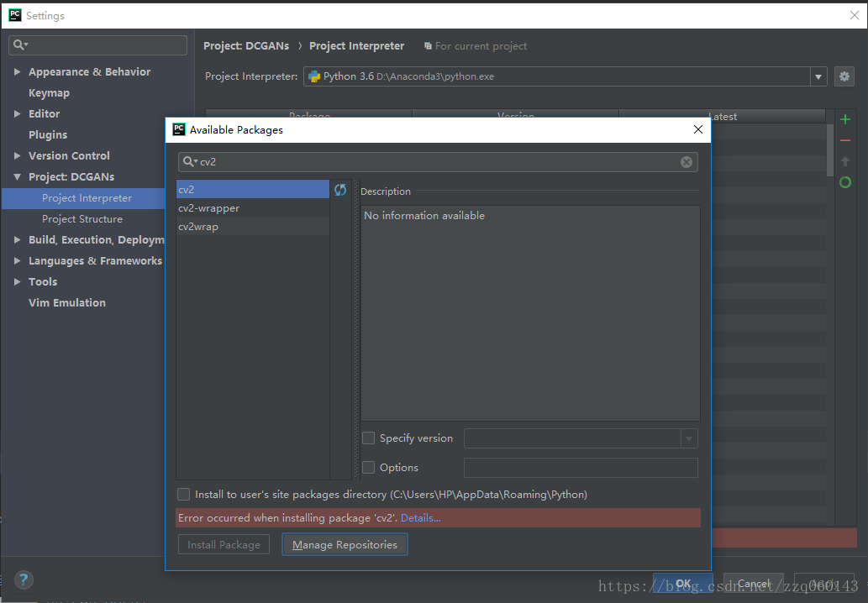The height and width of the screenshot is (603, 868).
Task: Enable the Options checkbox
Action: (368, 468)
